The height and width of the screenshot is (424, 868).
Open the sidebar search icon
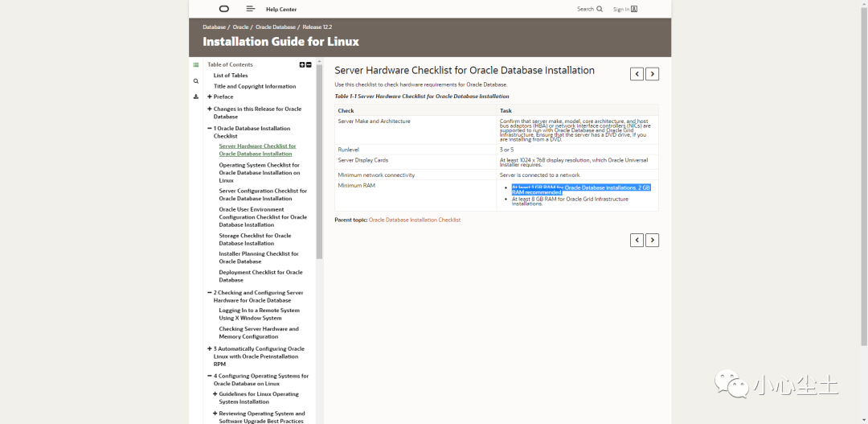pos(196,81)
